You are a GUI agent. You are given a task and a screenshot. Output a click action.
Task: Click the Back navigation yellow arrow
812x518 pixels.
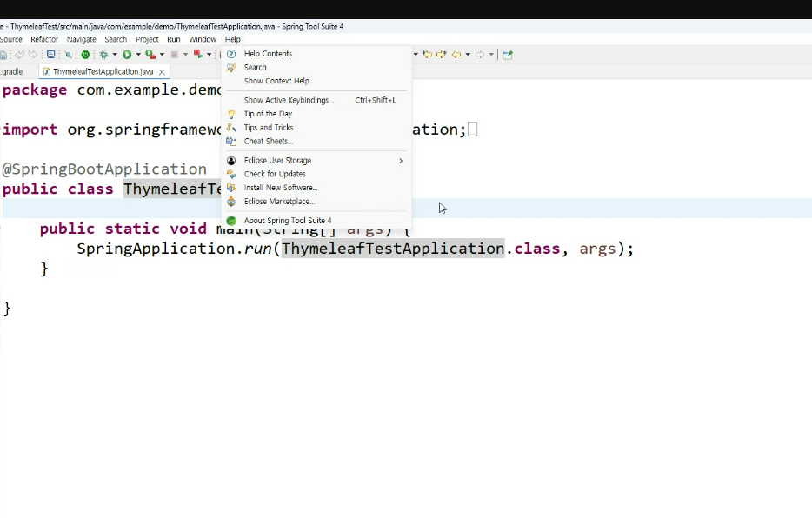pos(456,55)
